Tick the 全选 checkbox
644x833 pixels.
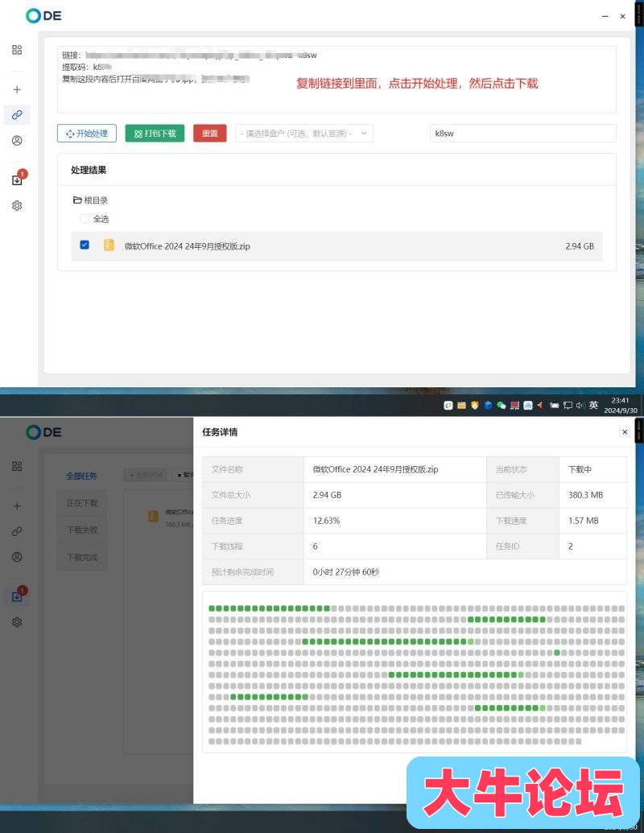[84, 218]
